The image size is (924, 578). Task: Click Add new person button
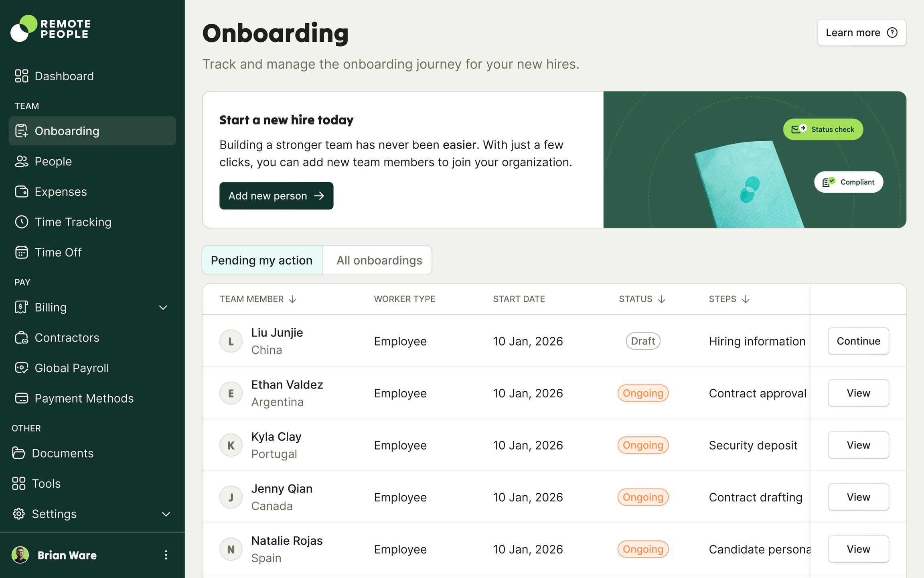click(x=276, y=196)
